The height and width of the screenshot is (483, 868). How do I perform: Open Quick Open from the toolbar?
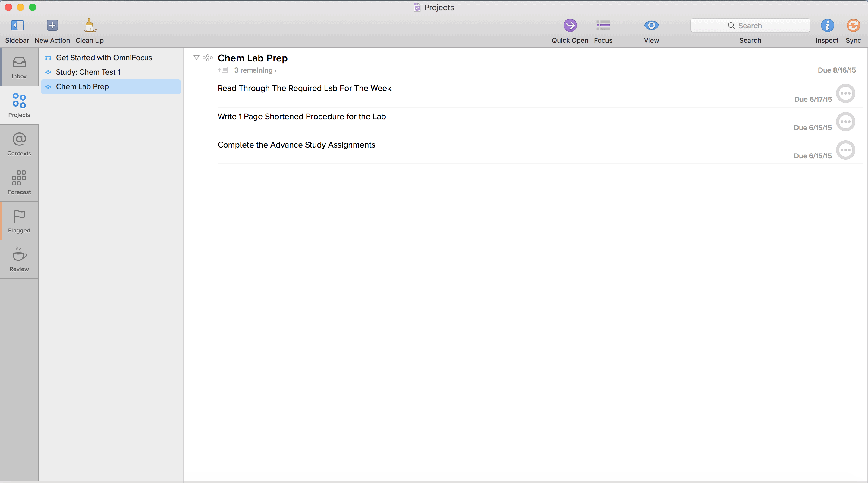coord(570,25)
